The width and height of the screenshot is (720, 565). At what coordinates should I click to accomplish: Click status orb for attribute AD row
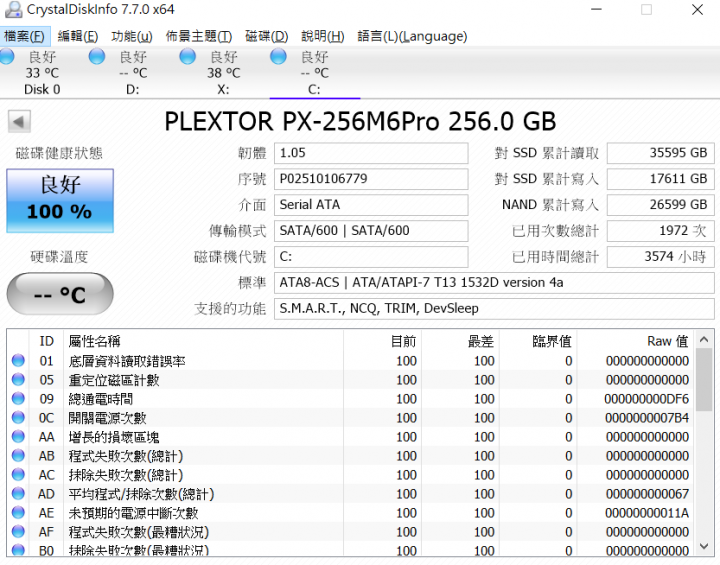(18, 494)
